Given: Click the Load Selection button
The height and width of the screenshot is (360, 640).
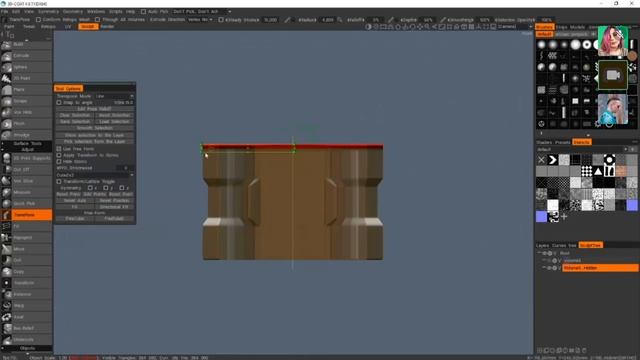Looking at the screenshot, I should [114, 122].
